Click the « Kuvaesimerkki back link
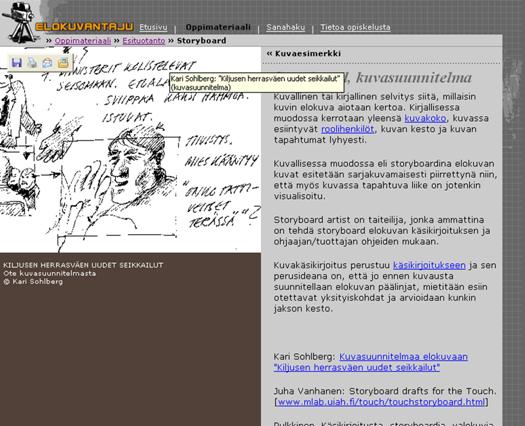This screenshot has width=525, height=426. click(x=304, y=54)
